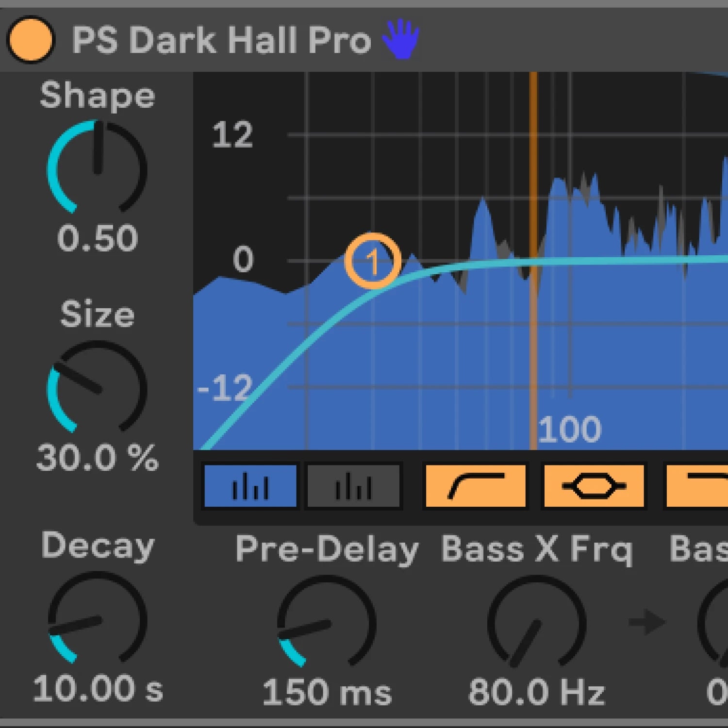Click the Size value showing 30.0 %
728x728 pixels.
click(x=97, y=458)
